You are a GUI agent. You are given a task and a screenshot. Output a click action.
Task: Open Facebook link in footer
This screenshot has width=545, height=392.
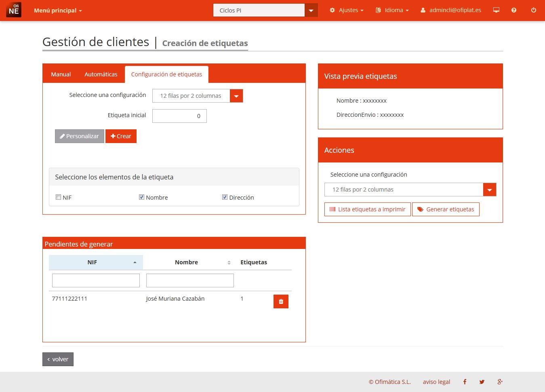point(465,381)
